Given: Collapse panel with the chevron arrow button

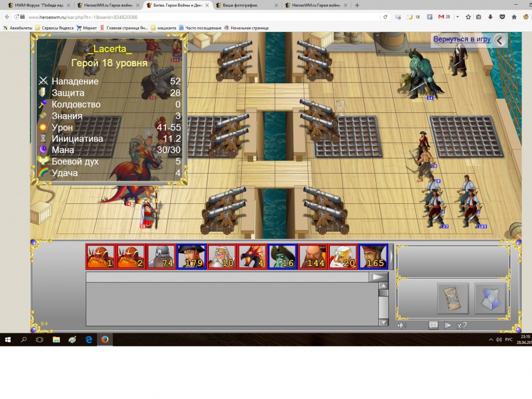Looking at the screenshot, I should click(499, 41).
